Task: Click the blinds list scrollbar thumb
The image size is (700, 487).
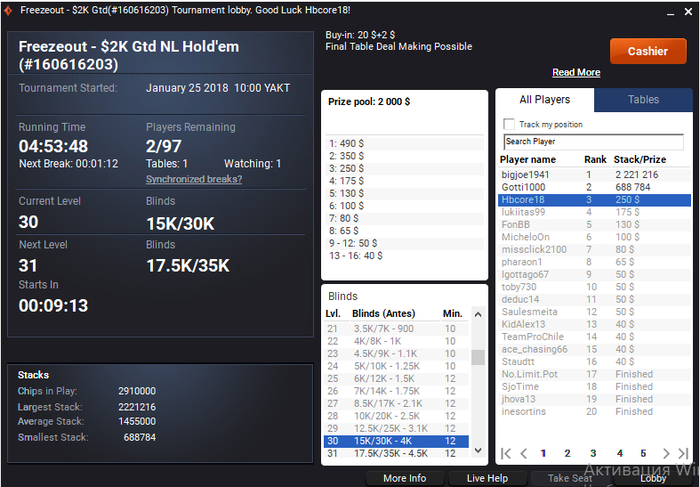Action: point(478,357)
